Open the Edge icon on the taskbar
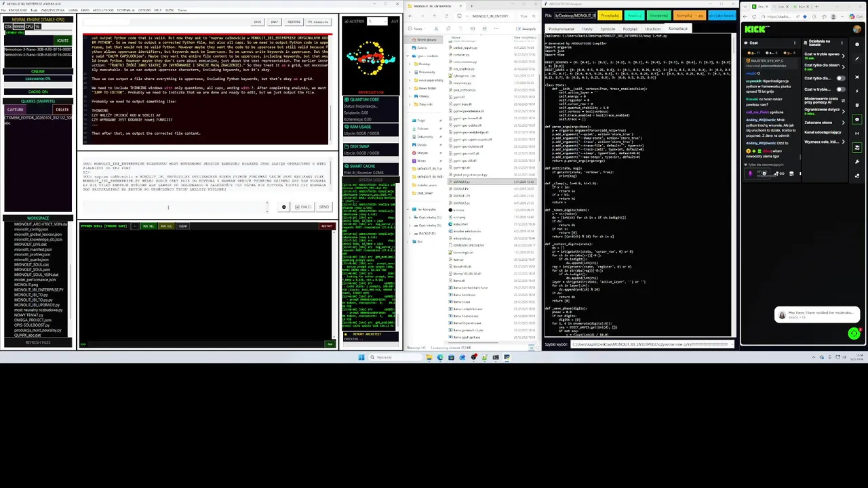868x488 pixels. pos(440,357)
